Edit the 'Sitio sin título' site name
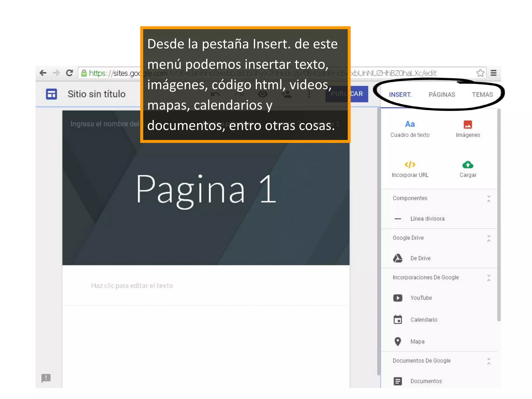Viewport: 532px width, 399px height. point(97,94)
